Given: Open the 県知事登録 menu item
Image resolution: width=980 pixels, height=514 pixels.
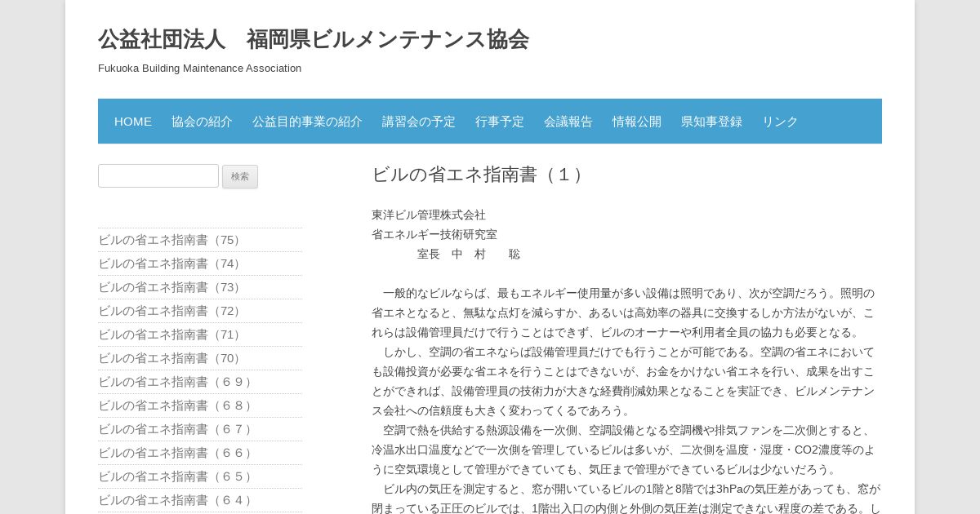Looking at the screenshot, I should (711, 122).
